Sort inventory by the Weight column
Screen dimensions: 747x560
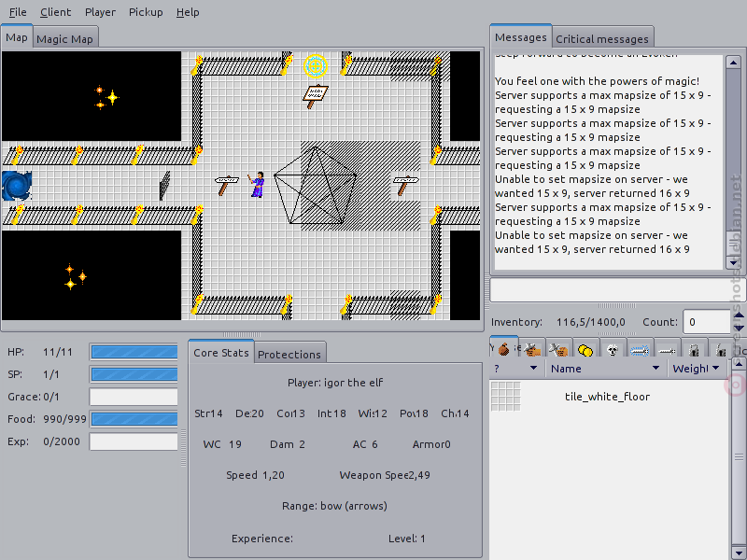coord(697,368)
